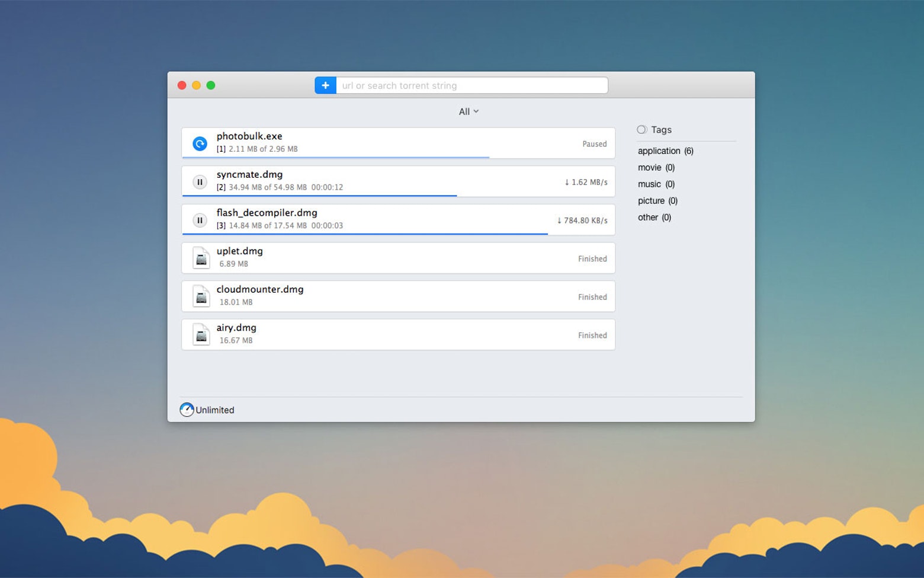The height and width of the screenshot is (578, 924).
Task: Click the uplet.dmg file icon
Action: point(201,257)
